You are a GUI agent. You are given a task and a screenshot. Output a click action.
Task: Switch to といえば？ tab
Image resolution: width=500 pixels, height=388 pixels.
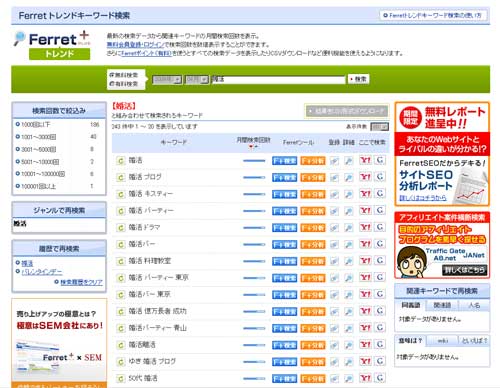[474, 341]
